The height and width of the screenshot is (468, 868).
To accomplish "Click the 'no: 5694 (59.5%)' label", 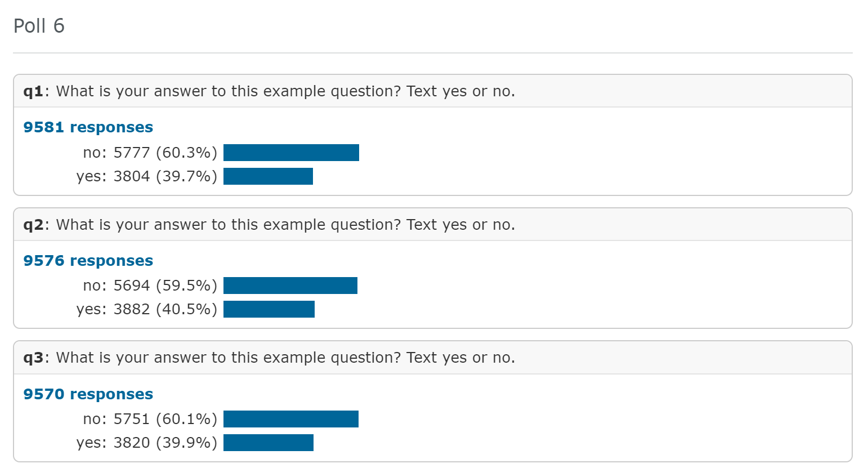I will coord(150,286).
